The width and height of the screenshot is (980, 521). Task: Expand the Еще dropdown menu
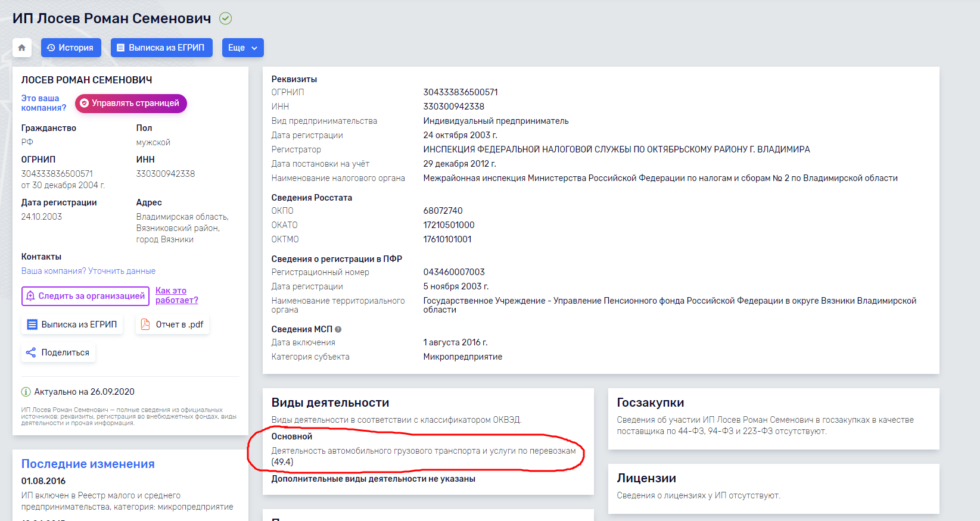tap(243, 48)
